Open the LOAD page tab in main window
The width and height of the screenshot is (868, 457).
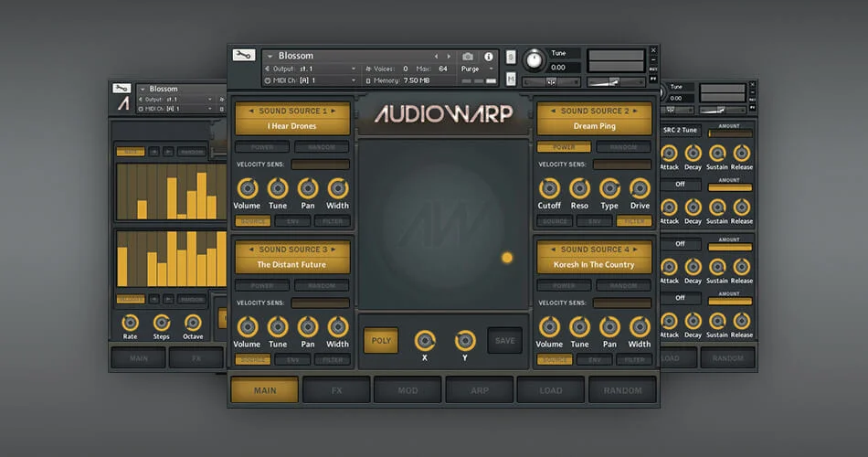(x=551, y=390)
